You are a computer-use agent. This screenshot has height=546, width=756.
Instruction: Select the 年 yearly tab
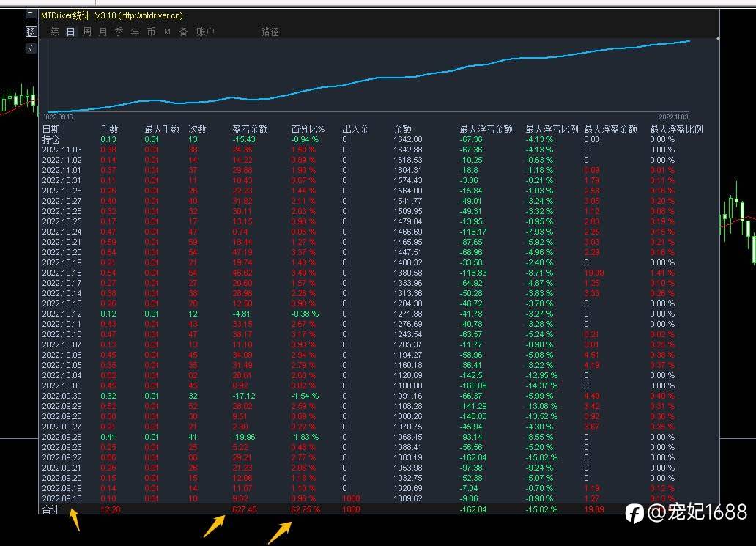pos(135,32)
